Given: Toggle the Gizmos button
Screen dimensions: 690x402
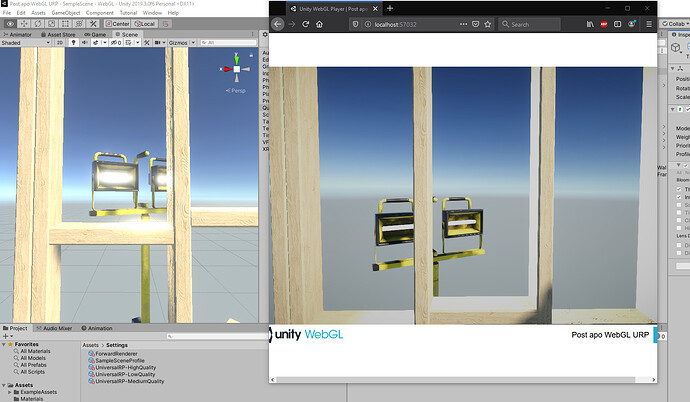Looking at the screenshot, I should [x=178, y=43].
